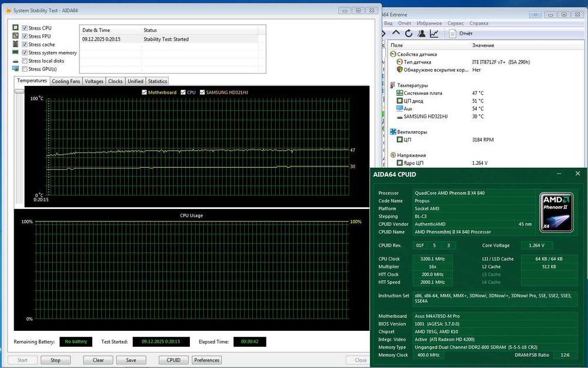
Task: Open the Избранное menu in AIDA64 Extreme
Action: point(429,24)
